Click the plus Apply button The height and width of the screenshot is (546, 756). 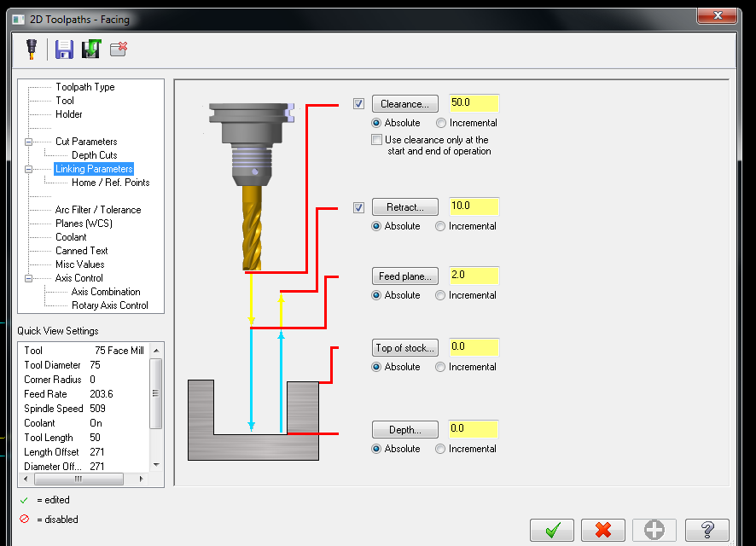pos(654,530)
